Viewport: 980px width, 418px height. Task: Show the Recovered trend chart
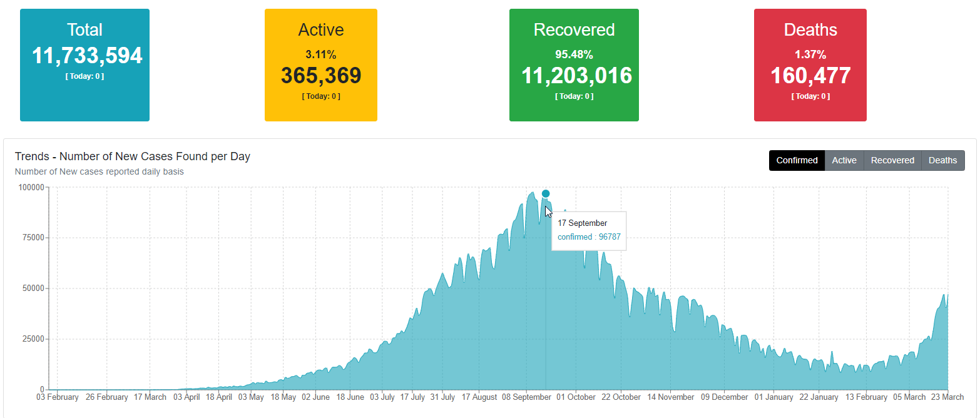point(892,160)
